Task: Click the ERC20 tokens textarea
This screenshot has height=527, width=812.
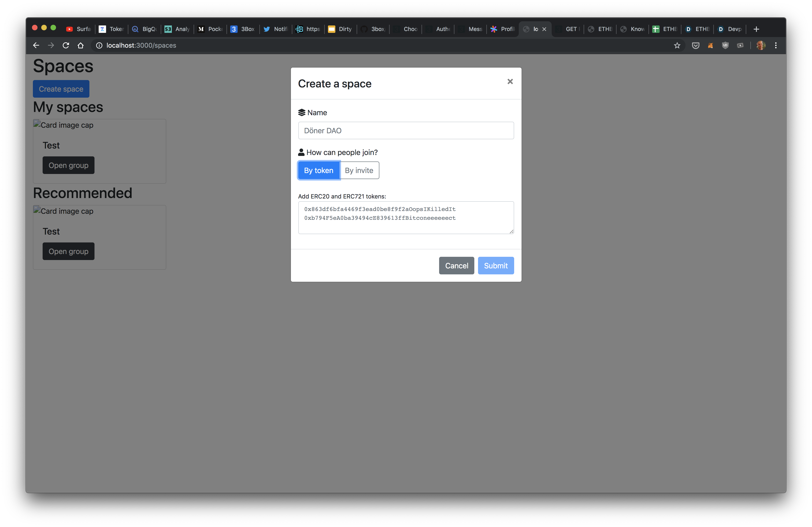Action: [406, 217]
